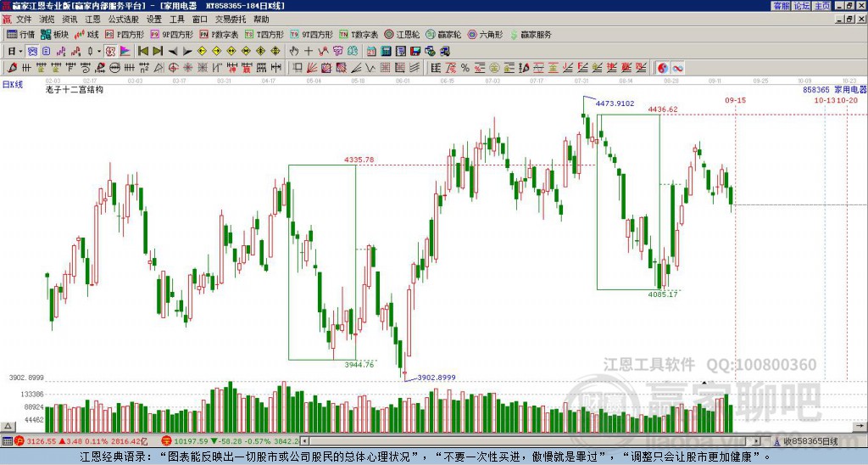The image size is (868, 465).
Task: Click the 老子十二宫结构 label
Action: coord(75,89)
